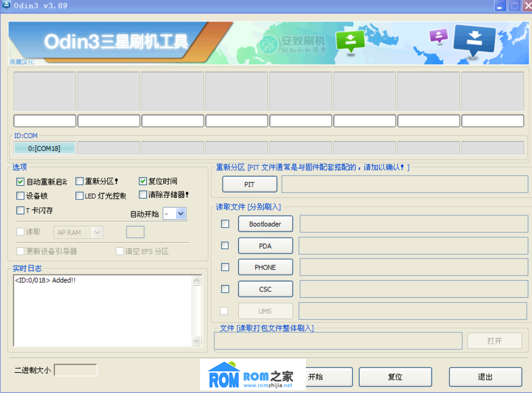
Task: Uncheck the 自动重新启动 option
Action: coord(20,181)
